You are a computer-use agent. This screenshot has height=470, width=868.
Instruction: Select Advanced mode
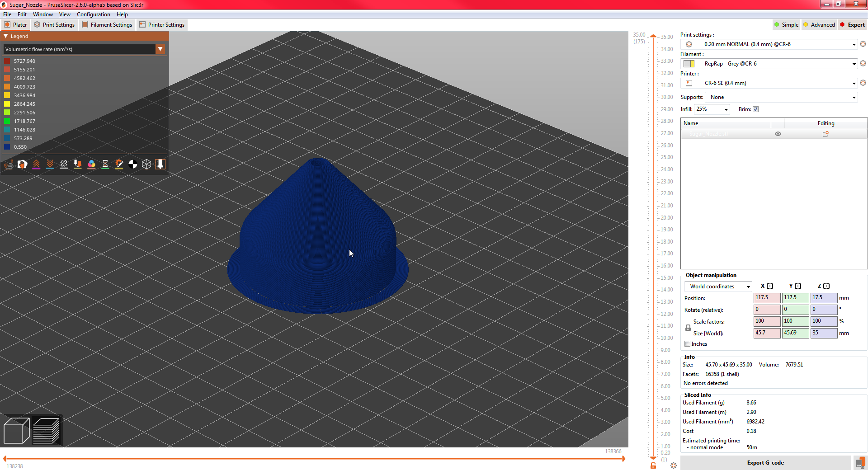pyautogui.click(x=819, y=25)
